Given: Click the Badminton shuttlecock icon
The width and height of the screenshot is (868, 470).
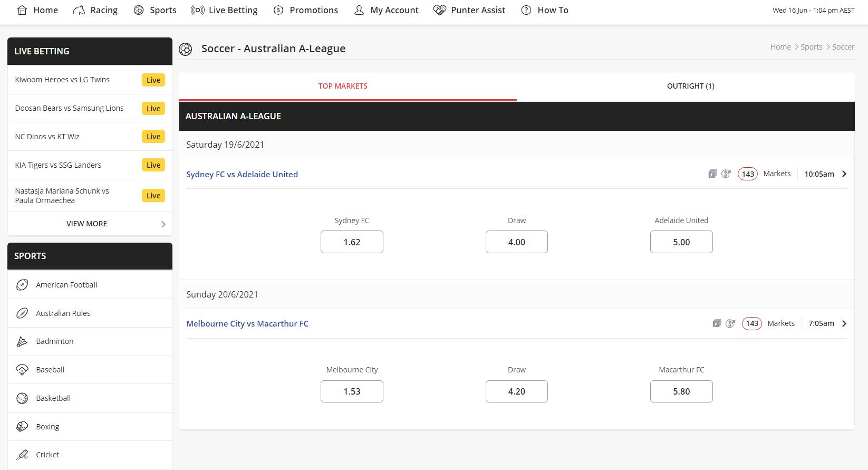Looking at the screenshot, I should 22,341.
